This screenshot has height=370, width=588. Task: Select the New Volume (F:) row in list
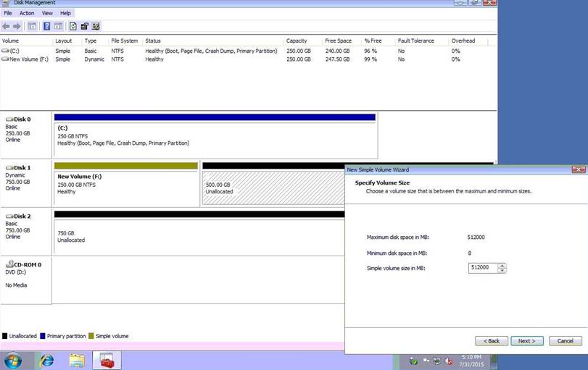coord(25,59)
